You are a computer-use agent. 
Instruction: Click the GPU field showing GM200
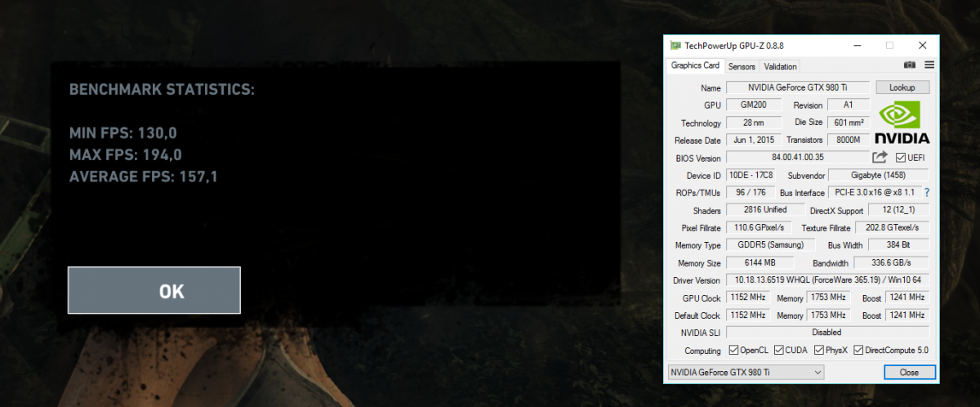coord(752,105)
